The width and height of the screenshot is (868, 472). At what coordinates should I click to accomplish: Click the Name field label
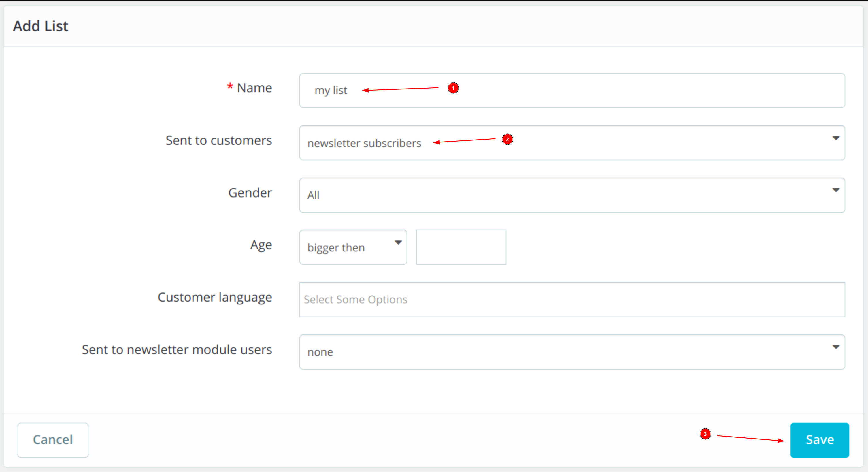(x=254, y=88)
